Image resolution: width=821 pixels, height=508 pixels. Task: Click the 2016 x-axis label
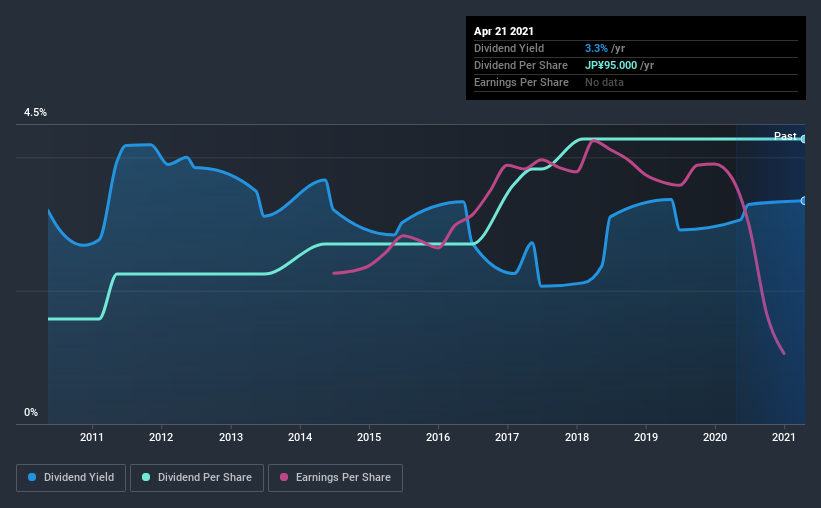point(438,437)
